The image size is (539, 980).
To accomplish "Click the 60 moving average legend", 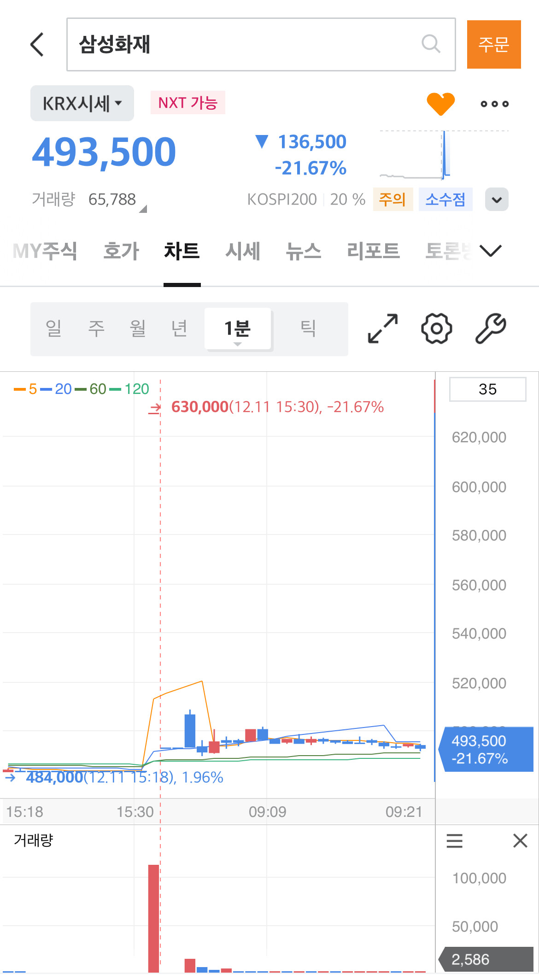I will tap(90, 389).
